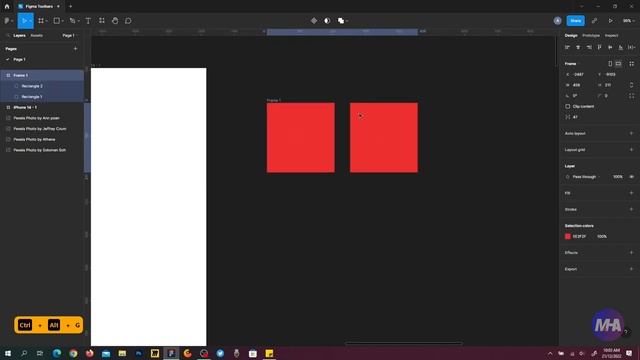Image resolution: width=640 pixels, height=360 pixels.
Task: Select iPhone 14 - 1 frame layer
Action: point(42,107)
